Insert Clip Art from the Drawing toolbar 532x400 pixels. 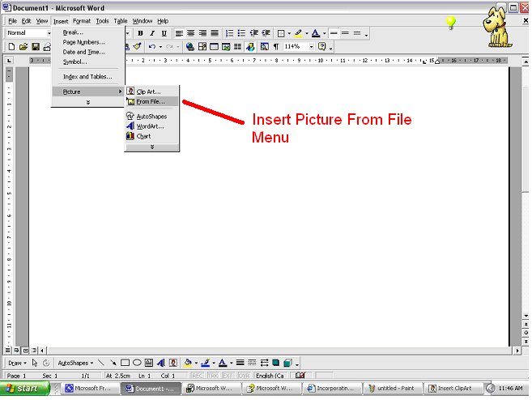point(172,363)
